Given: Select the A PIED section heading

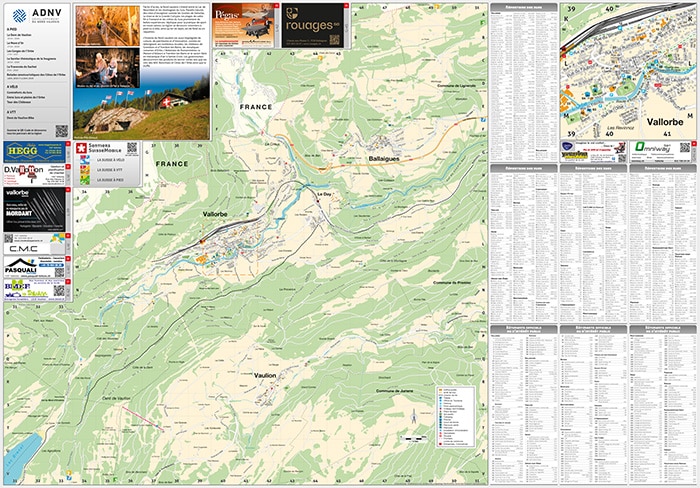Looking at the screenshot, I should (x=12, y=29).
